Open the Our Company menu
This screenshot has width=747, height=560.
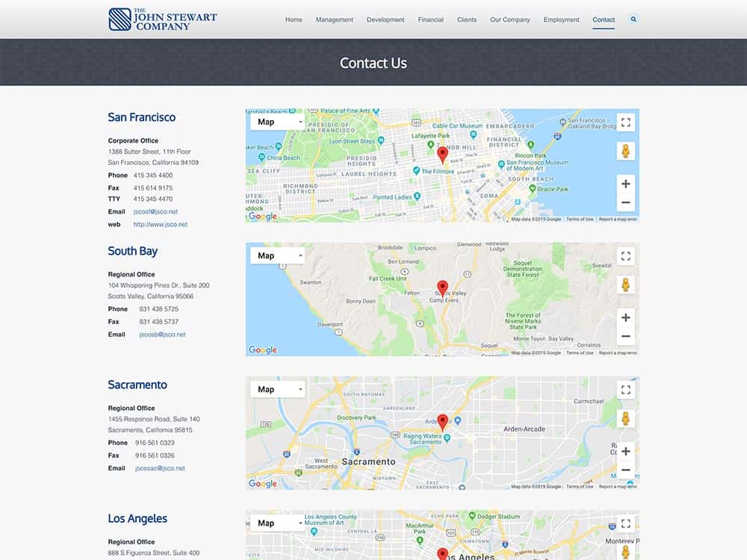tap(510, 19)
